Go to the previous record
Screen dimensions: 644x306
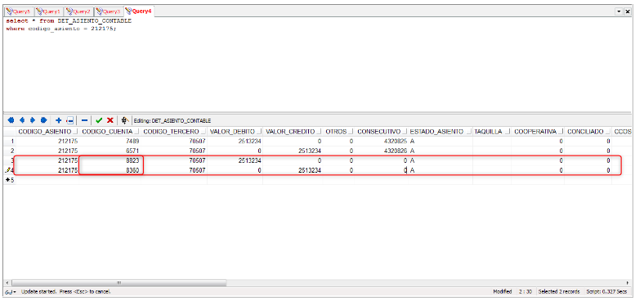pos(22,120)
